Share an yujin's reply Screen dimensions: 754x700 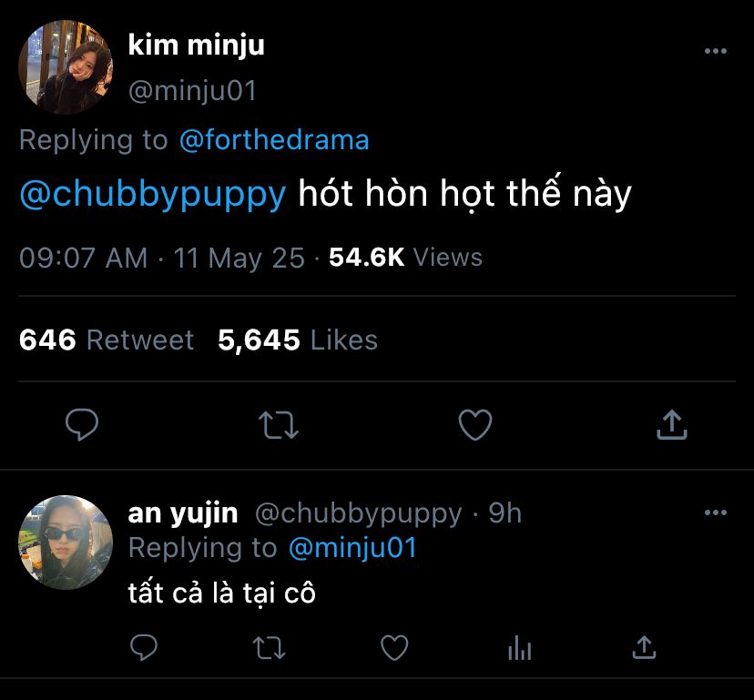click(x=644, y=647)
